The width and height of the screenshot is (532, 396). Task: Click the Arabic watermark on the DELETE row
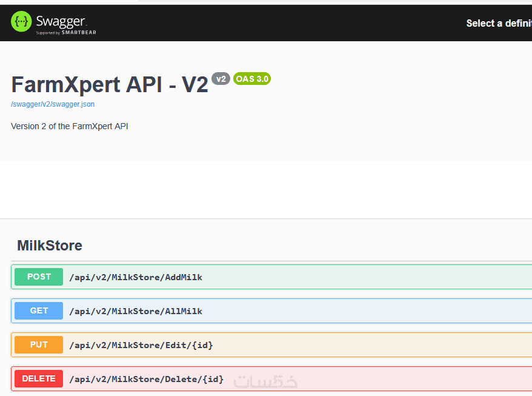266,381
